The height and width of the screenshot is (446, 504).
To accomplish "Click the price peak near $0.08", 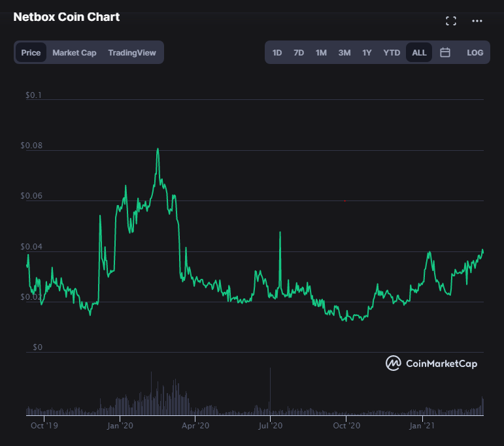I will click(x=158, y=149).
